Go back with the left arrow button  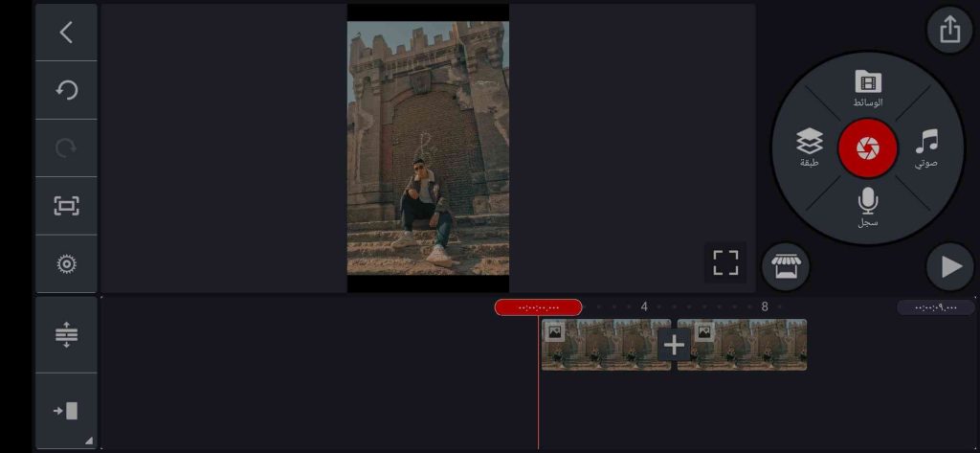[x=66, y=32]
